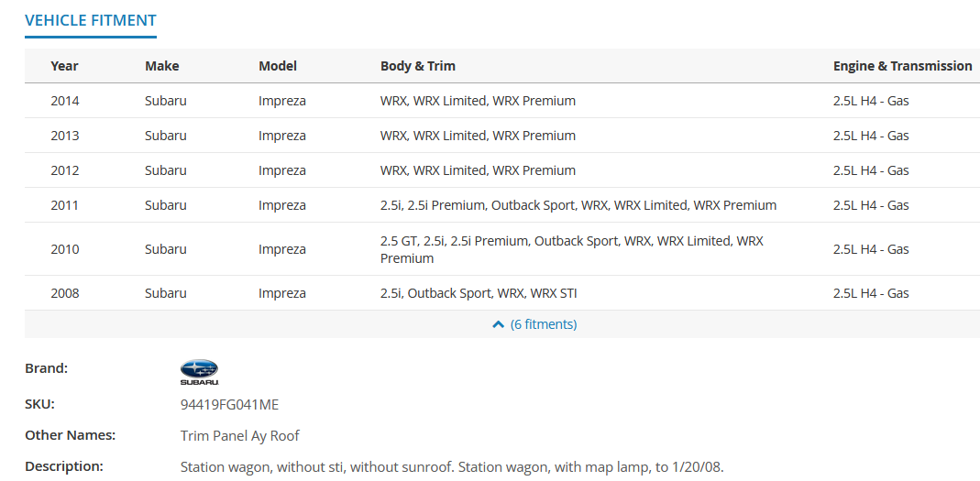This screenshot has height=481, width=980.
Task: Click the SKU number 94419FG041ME
Action: [x=229, y=405]
